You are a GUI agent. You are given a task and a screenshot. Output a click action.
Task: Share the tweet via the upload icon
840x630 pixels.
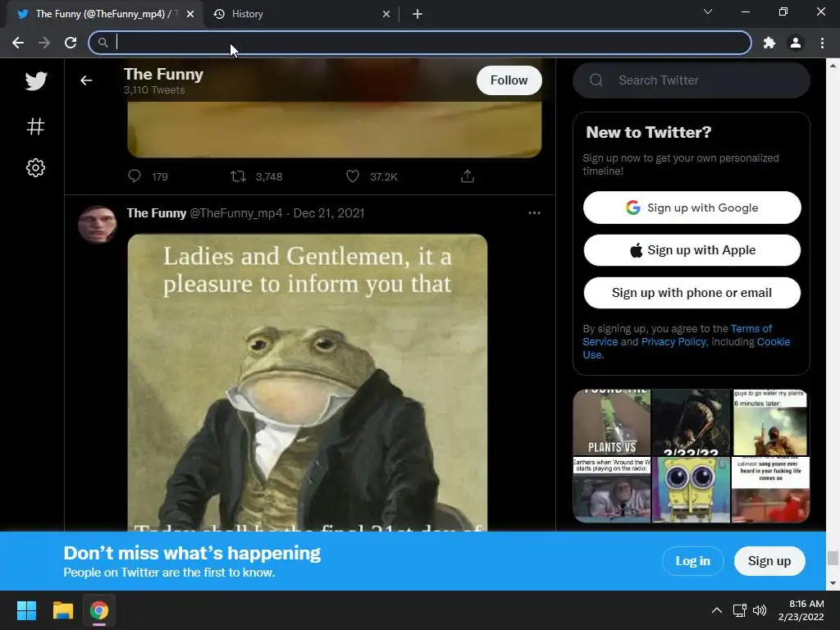point(468,176)
